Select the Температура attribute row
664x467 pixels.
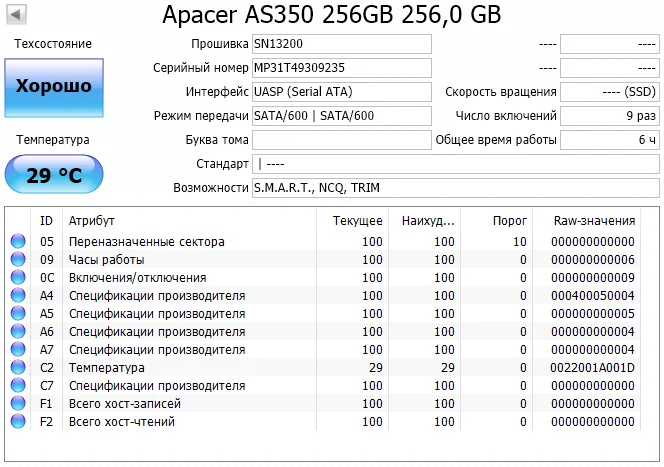(x=325, y=368)
